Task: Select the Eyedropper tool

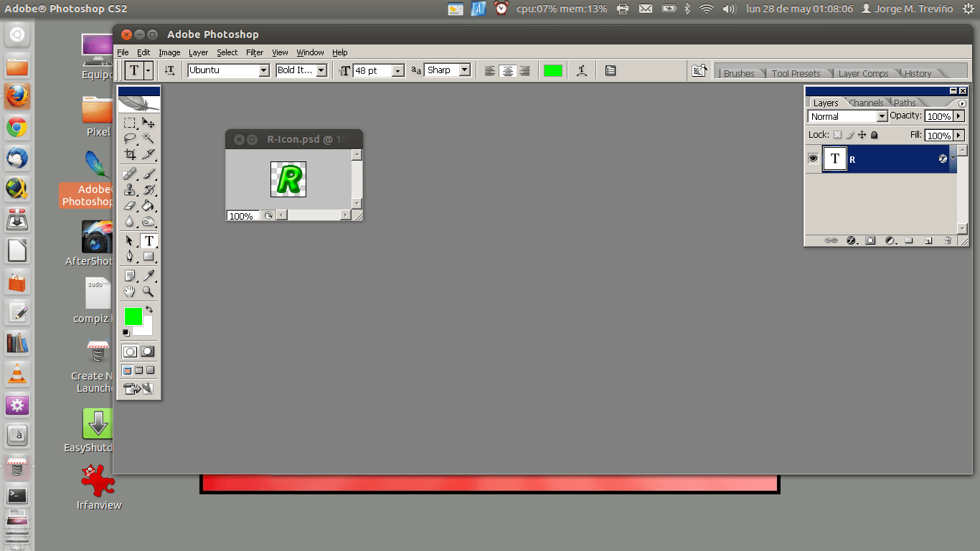Action: 149,276
